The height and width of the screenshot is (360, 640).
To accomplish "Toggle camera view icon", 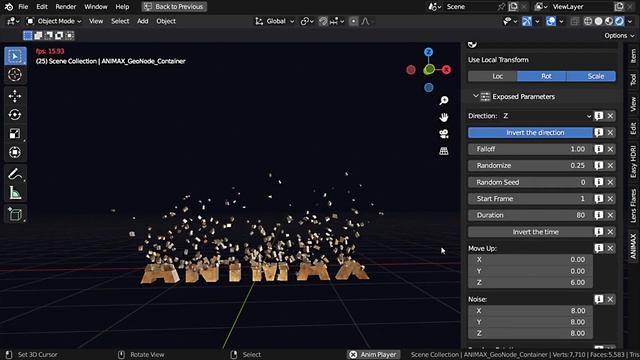I will (444, 134).
